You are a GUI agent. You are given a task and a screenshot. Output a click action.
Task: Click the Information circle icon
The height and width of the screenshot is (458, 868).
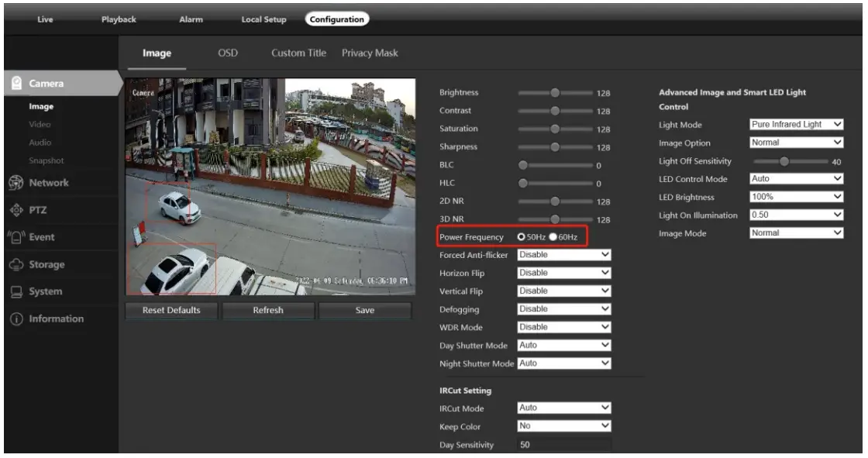(x=15, y=319)
